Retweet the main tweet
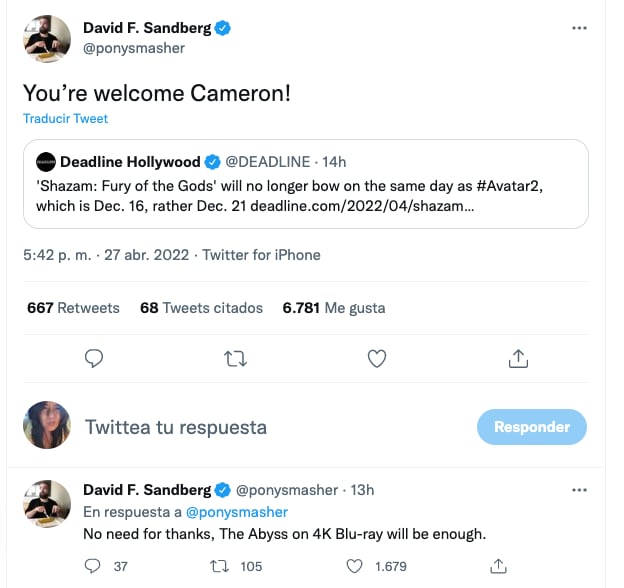Image resolution: width=624 pixels, height=588 pixels. point(236,358)
